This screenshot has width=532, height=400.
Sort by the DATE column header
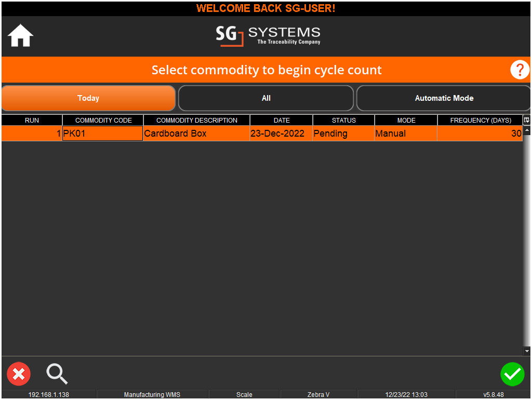click(281, 120)
